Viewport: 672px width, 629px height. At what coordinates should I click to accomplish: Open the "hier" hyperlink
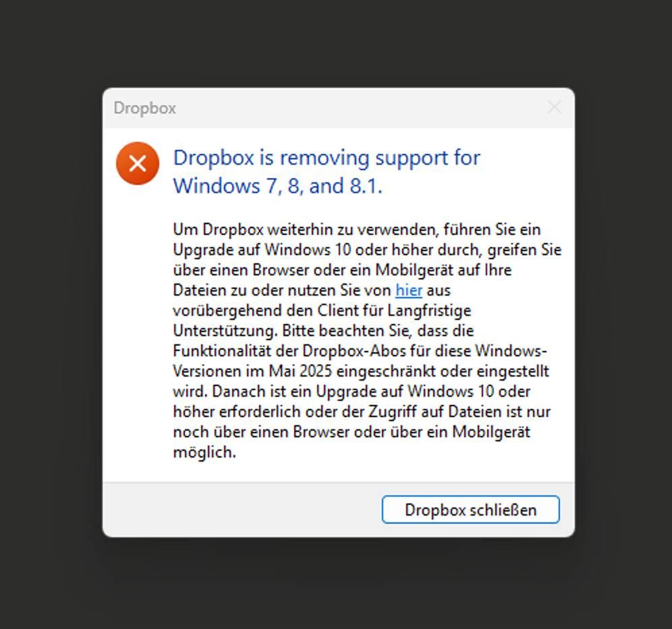click(409, 290)
